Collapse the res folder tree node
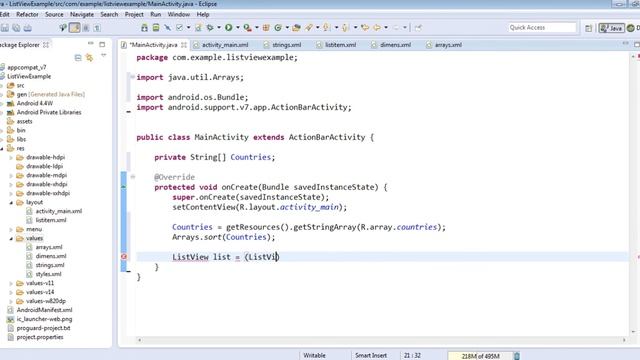Image resolution: width=640 pixels, height=360 pixels. 2,149
